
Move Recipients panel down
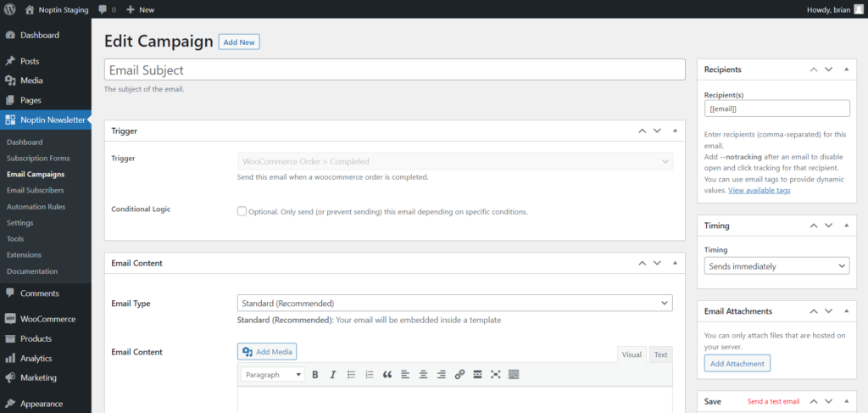(829, 70)
